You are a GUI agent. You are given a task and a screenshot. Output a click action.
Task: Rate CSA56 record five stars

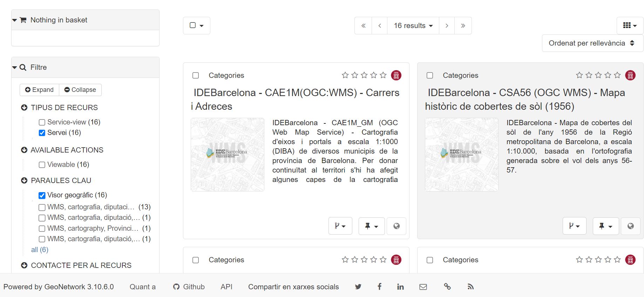617,75
